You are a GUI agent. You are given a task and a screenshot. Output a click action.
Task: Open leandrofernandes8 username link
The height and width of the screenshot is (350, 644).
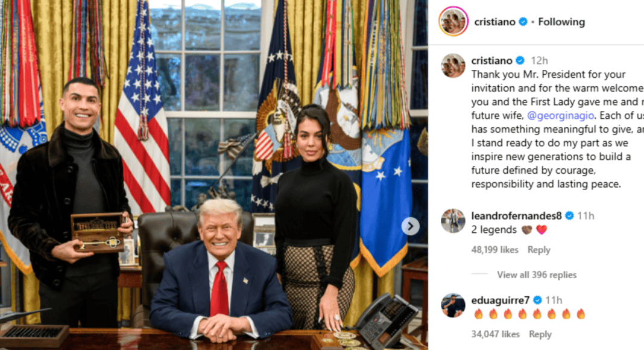pyautogui.click(x=516, y=215)
